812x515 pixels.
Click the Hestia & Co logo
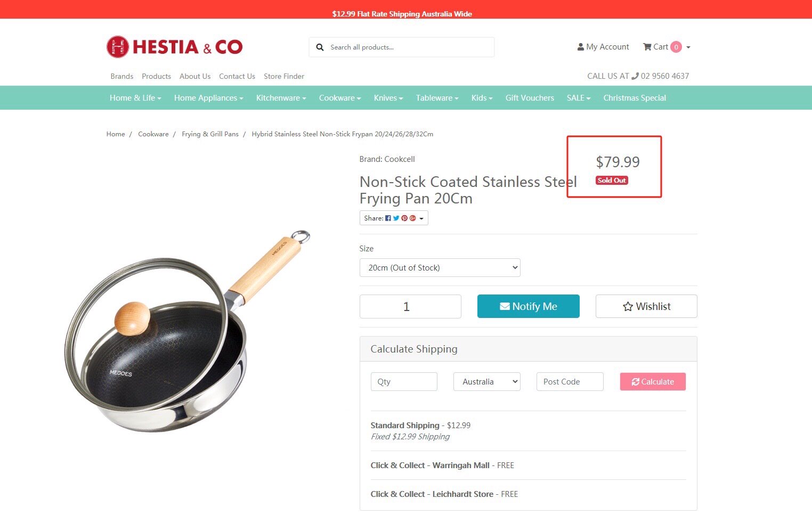click(x=175, y=47)
